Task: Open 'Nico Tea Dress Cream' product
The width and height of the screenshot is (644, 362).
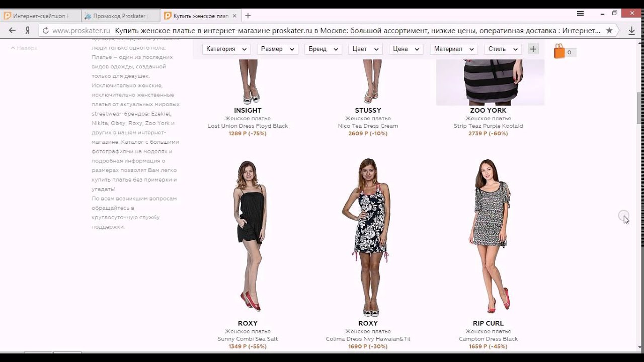Action: [368, 126]
